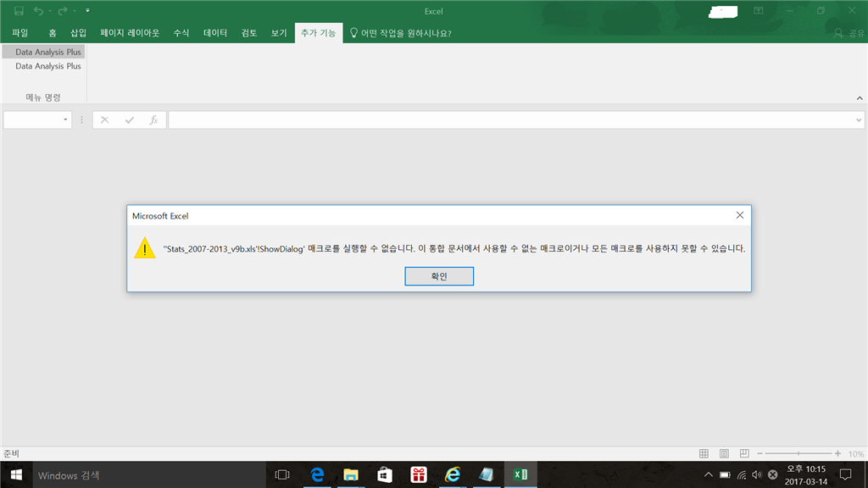Image resolution: width=868 pixels, height=488 pixels.
Task: Click the zoom out minus button
Action: click(759, 454)
